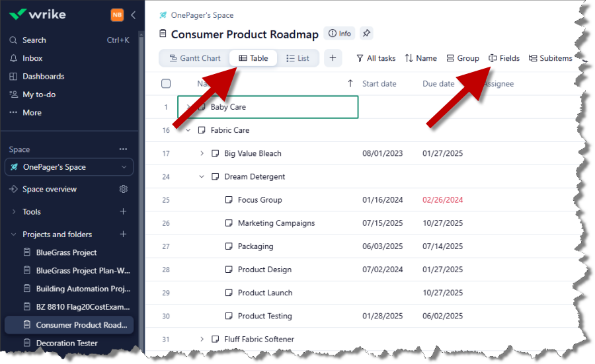Image resolution: width=595 pixels, height=364 pixels.
Task: Open the All tasks filter
Action: pyautogui.click(x=376, y=58)
